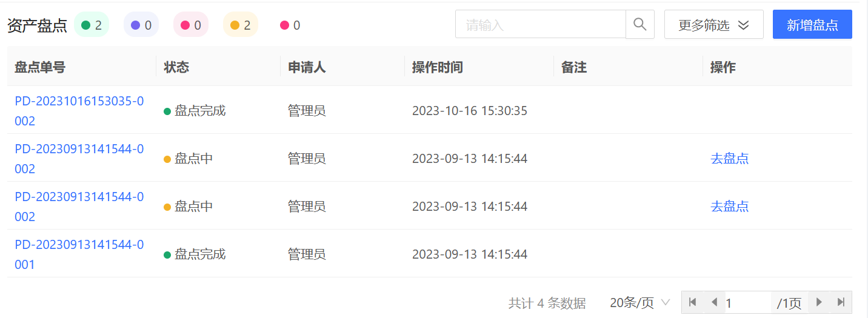Filter by orange status badge showing 2
Viewport: 868px width, 318px height.
pyautogui.click(x=241, y=25)
